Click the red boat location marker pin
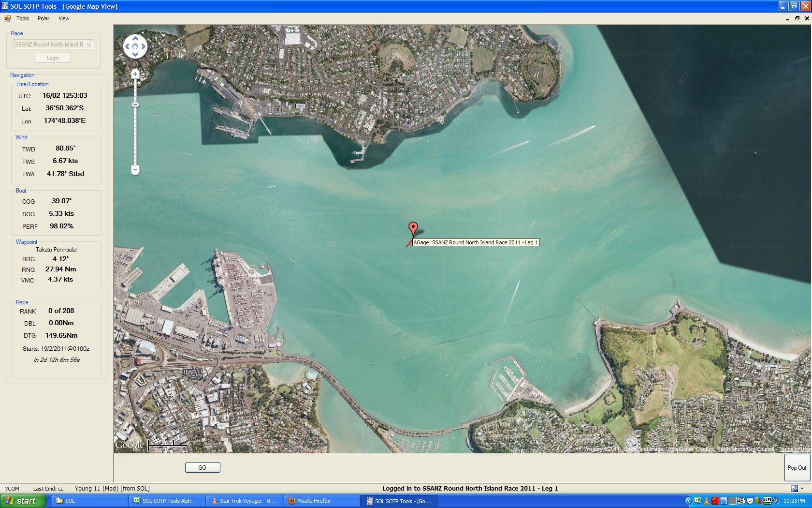 tap(413, 229)
